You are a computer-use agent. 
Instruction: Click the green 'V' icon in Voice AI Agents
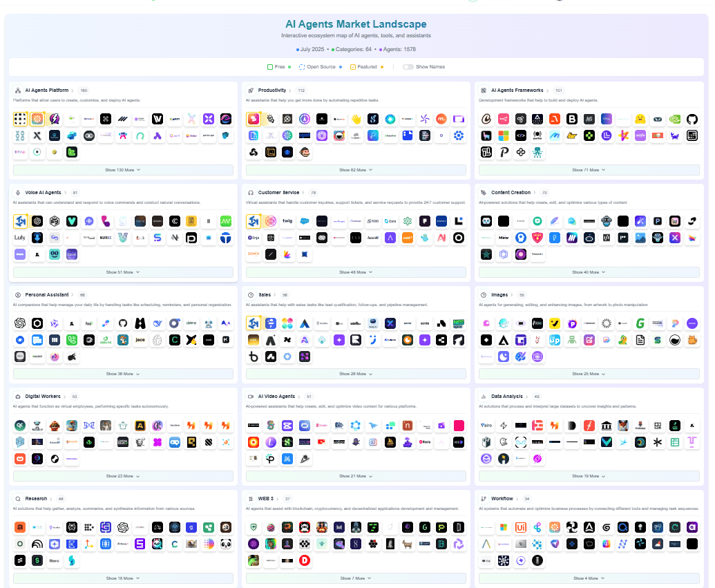(x=72, y=221)
